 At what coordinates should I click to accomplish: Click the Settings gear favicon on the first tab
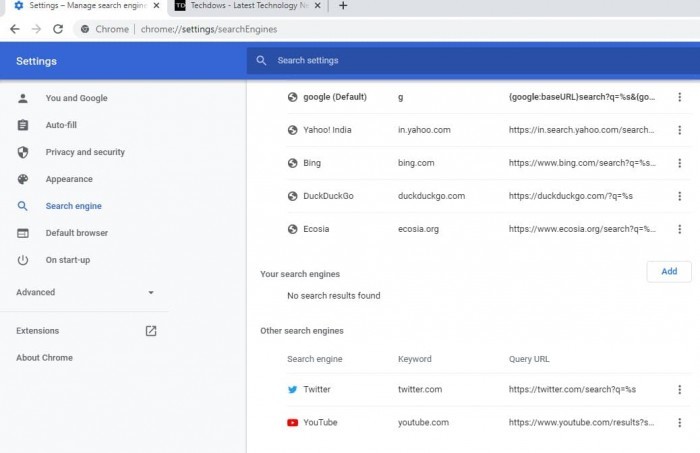(x=19, y=6)
